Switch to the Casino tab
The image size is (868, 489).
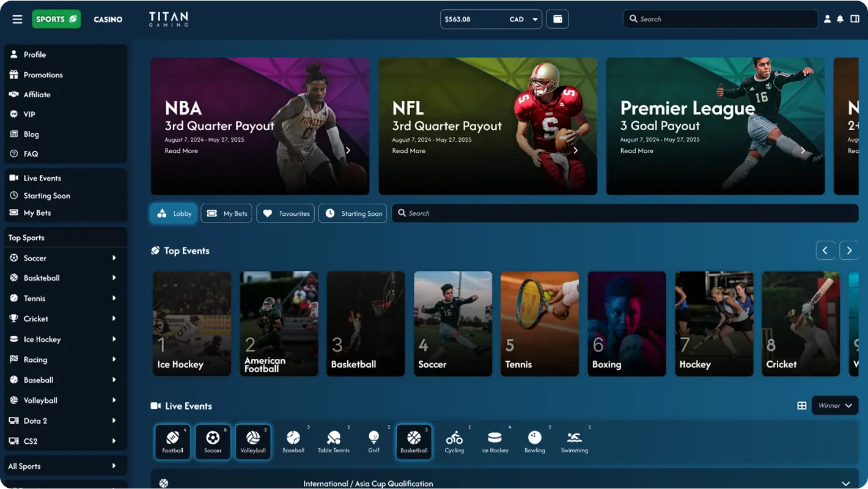[x=108, y=20]
